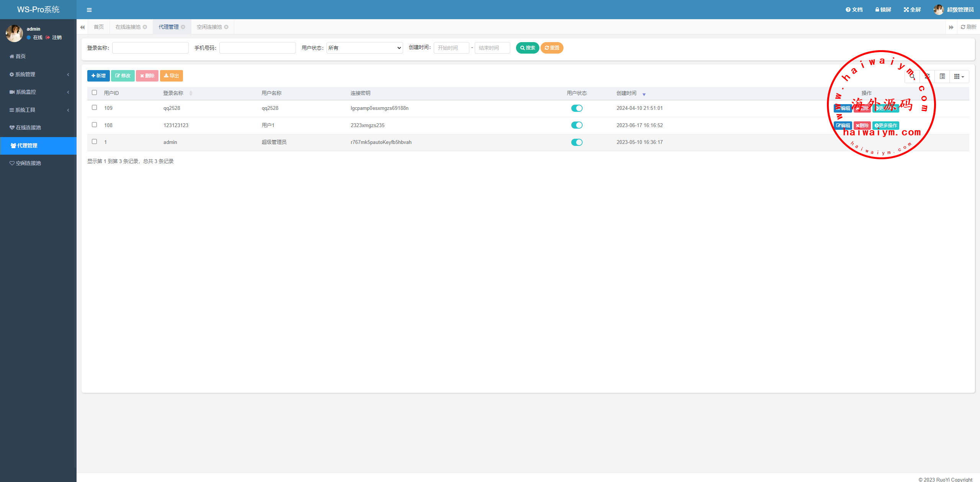Screen dimensions: 980x482
Task: Select all rows with header checkbox
Action: pos(95,93)
